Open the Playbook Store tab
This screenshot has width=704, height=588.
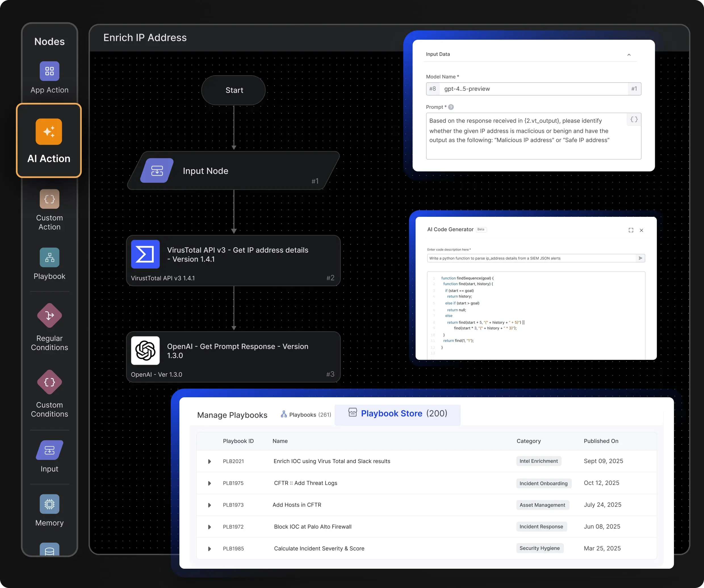398,413
